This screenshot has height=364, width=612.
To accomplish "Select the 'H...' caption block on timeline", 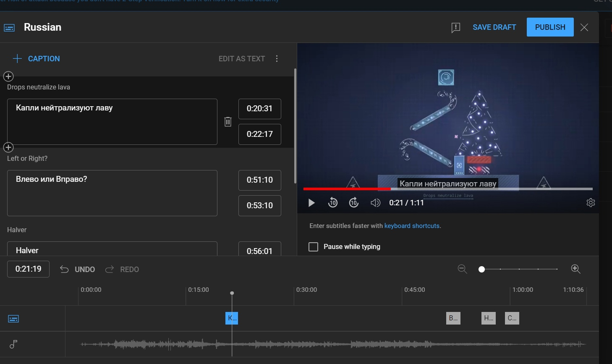I will (489, 318).
